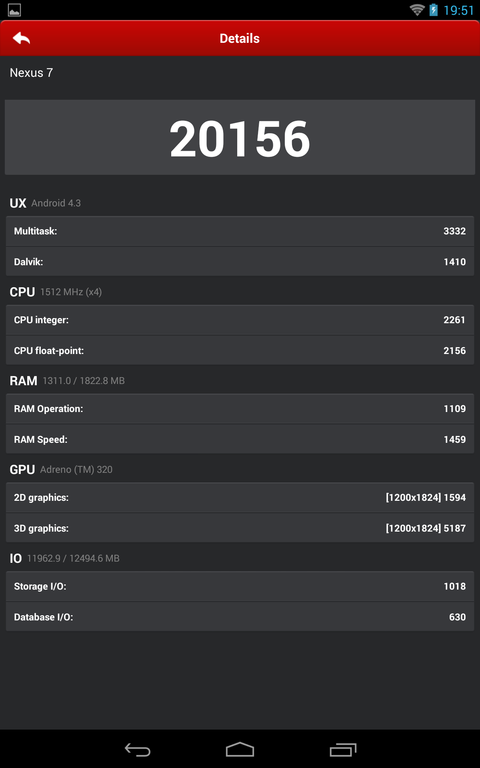Select the CPU float-point row

(x=240, y=351)
